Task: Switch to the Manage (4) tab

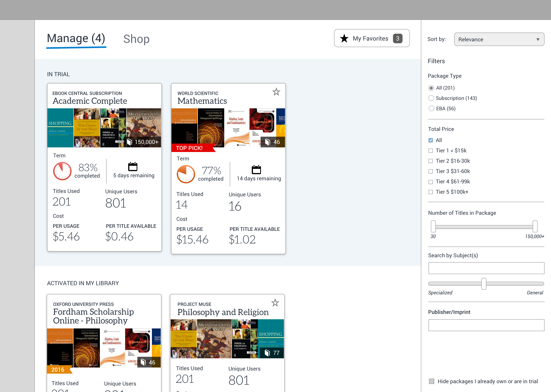Action: 76,39
